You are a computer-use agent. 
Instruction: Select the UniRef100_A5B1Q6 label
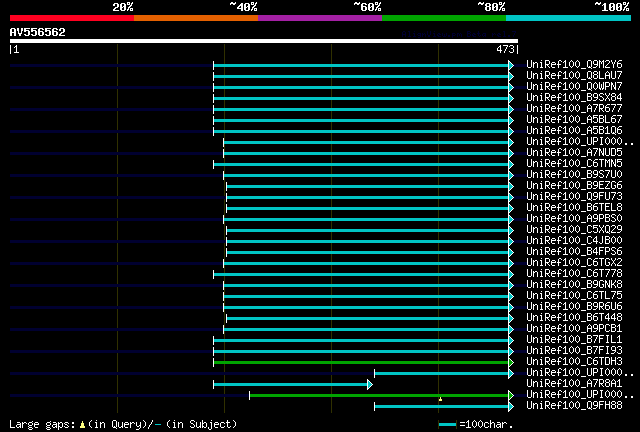coord(574,130)
